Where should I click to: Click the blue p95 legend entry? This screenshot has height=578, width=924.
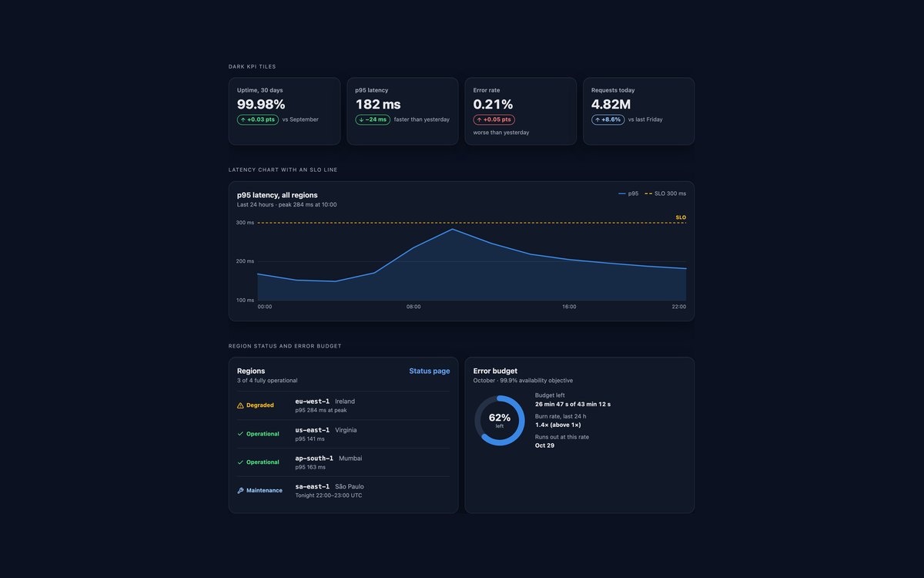[628, 193]
